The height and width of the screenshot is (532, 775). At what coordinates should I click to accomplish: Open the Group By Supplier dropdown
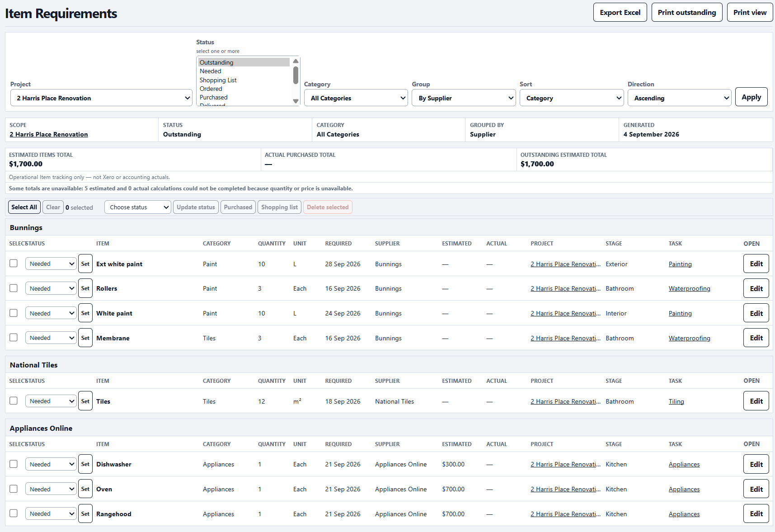(464, 98)
